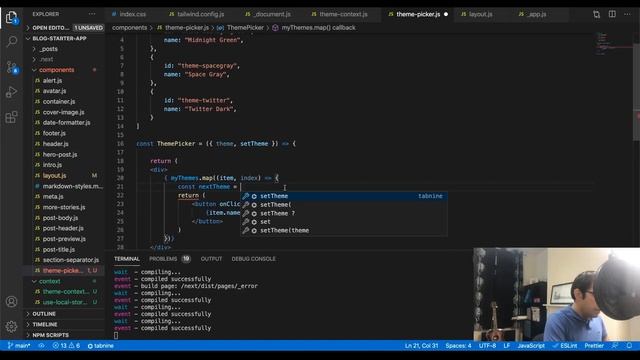Expand the .next folder
This screenshot has height=360, width=640.
(64, 59)
